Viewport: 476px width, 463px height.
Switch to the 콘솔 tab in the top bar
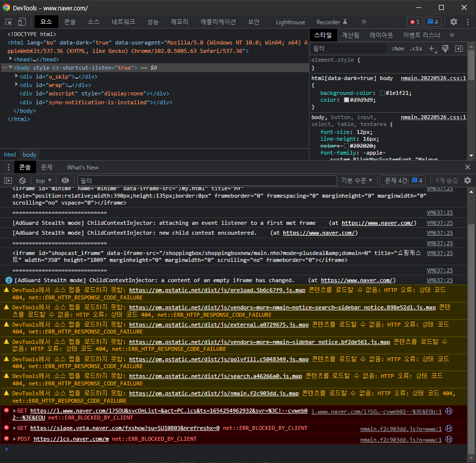pos(70,22)
